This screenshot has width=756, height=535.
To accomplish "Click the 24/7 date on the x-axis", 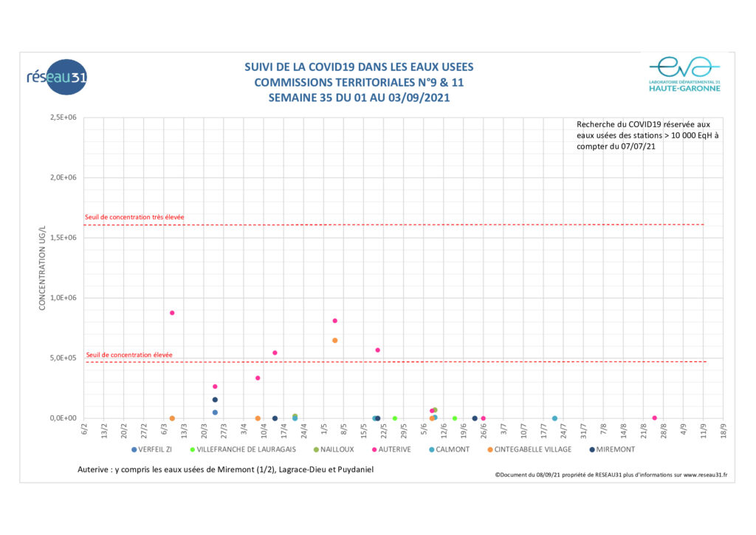I will [x=563, y=431].
